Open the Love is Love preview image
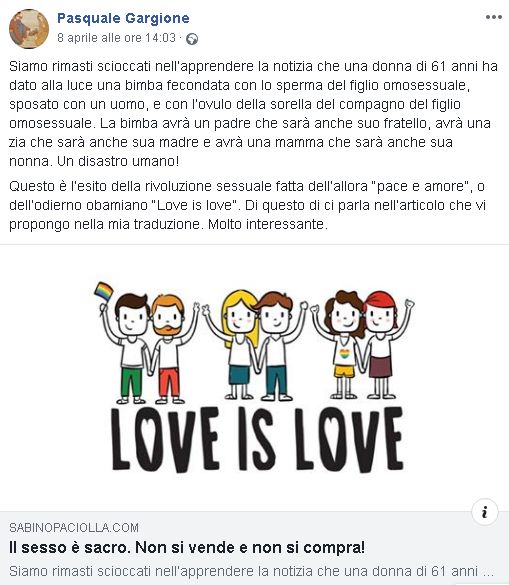509x585 pixels. click(x=254, y=378)
